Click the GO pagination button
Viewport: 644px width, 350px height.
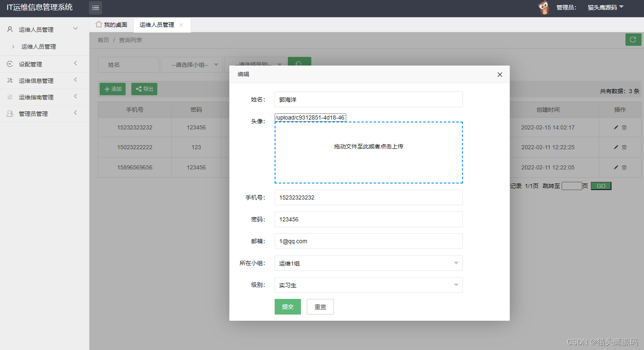[x=601, y=186]
